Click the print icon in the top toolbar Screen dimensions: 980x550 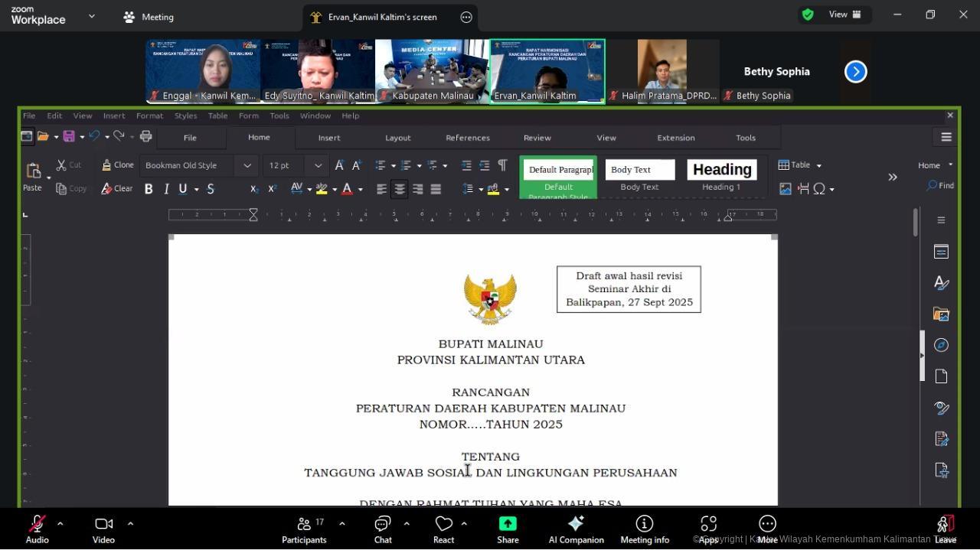[145, 136]
